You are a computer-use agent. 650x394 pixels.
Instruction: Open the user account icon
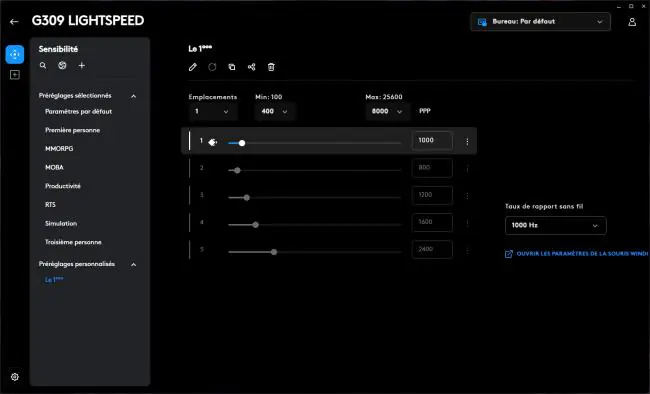tap(632, 22)
